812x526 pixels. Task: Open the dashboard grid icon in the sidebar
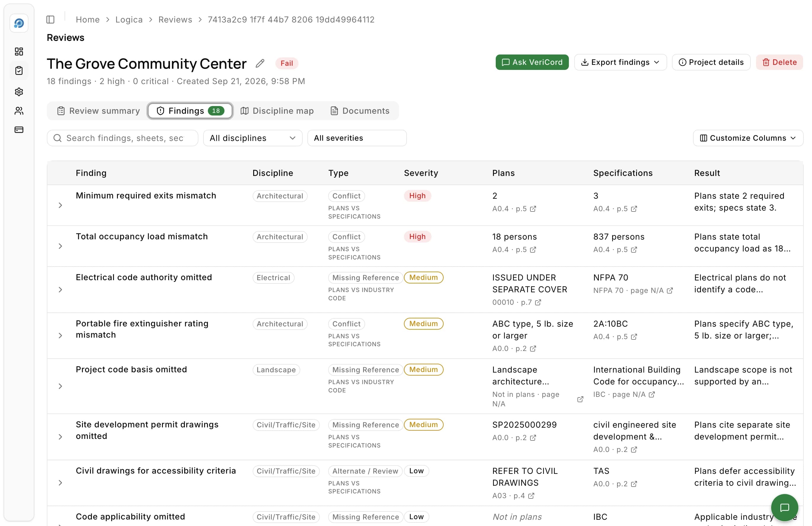[x=19, y=52]
